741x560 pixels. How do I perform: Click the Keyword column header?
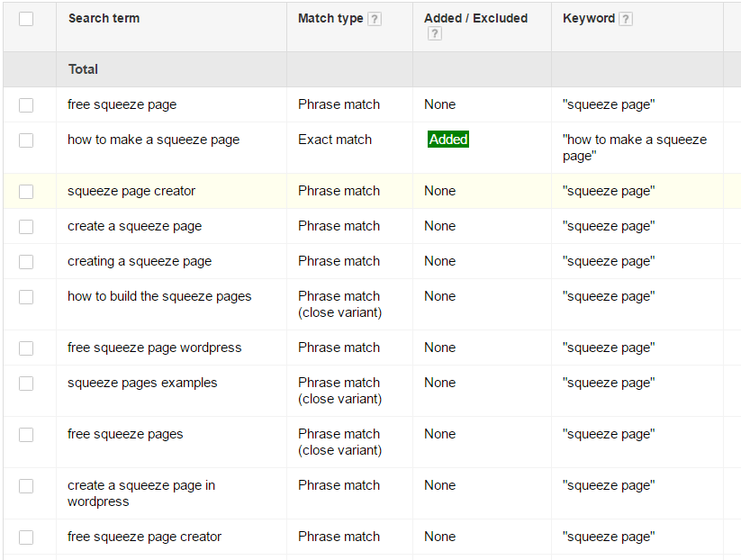click(588, 18)
